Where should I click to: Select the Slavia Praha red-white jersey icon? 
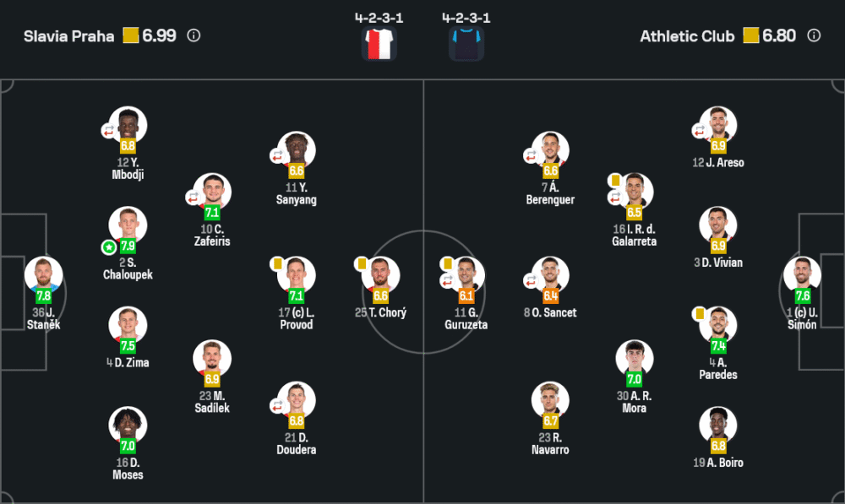click(x=379, y=44)
